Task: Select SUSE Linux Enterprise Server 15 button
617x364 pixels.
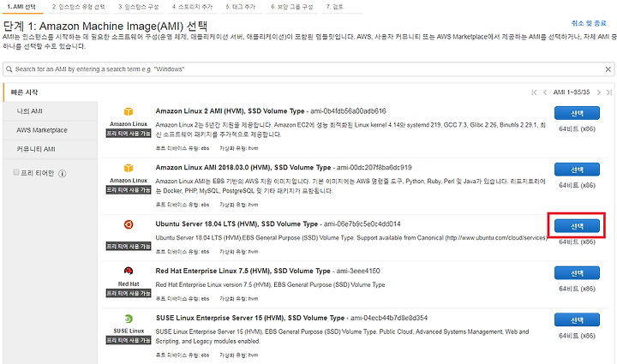Action: point(577,320)
